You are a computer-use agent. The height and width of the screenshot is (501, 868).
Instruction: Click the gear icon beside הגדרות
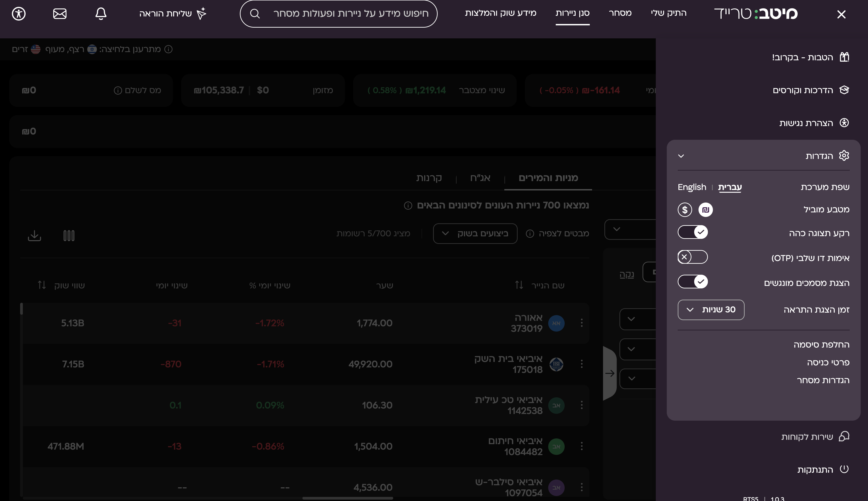tap(844, 156)
